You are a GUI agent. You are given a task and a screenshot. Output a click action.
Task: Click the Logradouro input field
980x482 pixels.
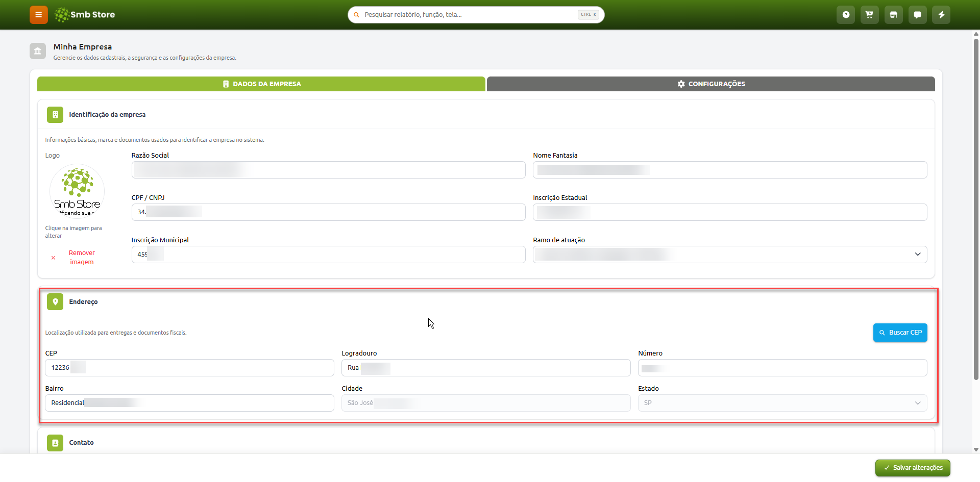click(x=486, y=368)
